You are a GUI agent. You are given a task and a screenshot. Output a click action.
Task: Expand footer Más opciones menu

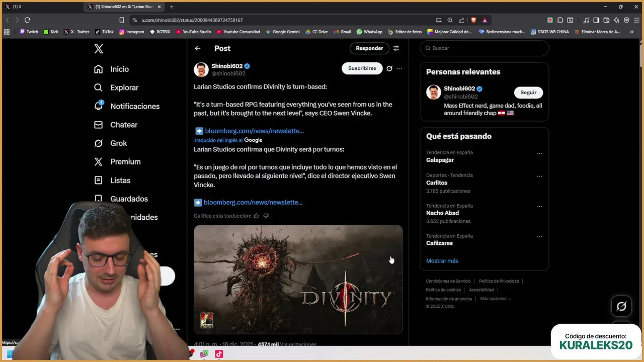coord(496,299)
